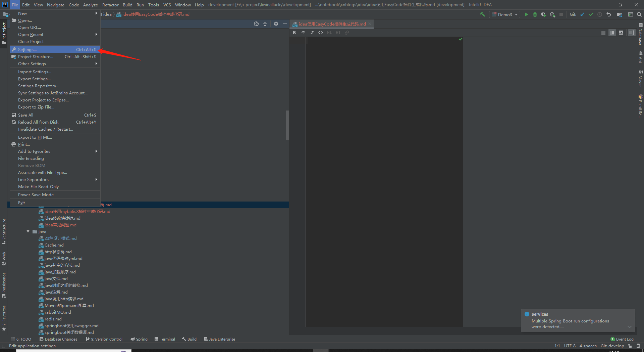Apply inline code formatting
This screenshot has height=352, width=644.
point(321,33)
